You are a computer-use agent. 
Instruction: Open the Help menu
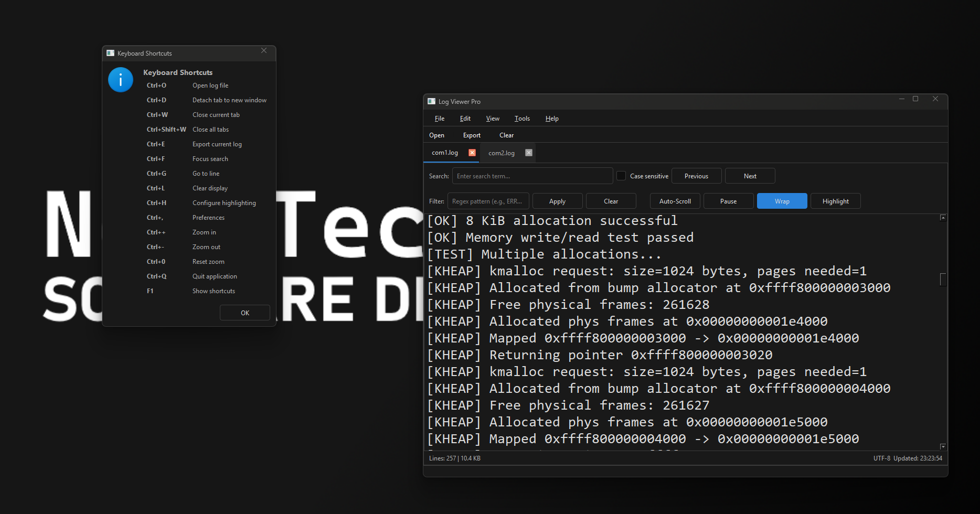click(x=552, y=119)
